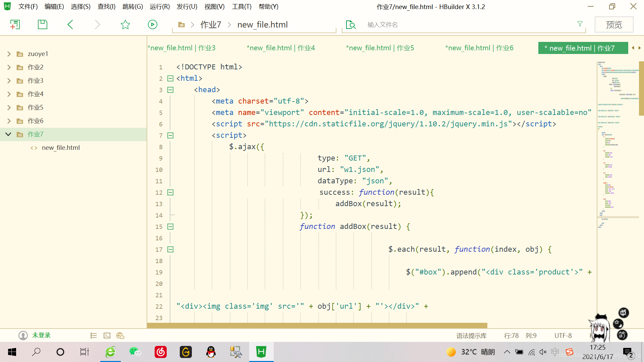Open the 运行(R) menu
644x362 pixels.
160,7
